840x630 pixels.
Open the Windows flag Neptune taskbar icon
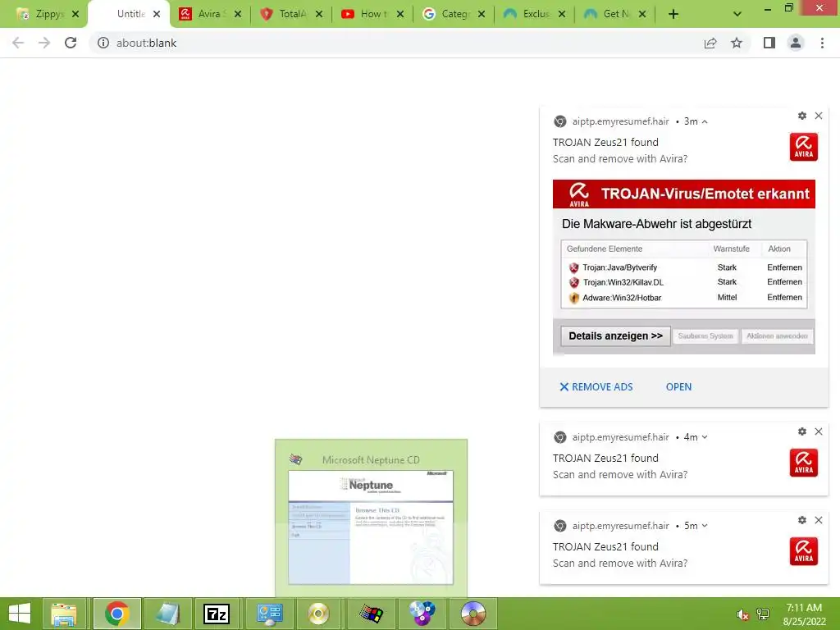pos(371,614)
